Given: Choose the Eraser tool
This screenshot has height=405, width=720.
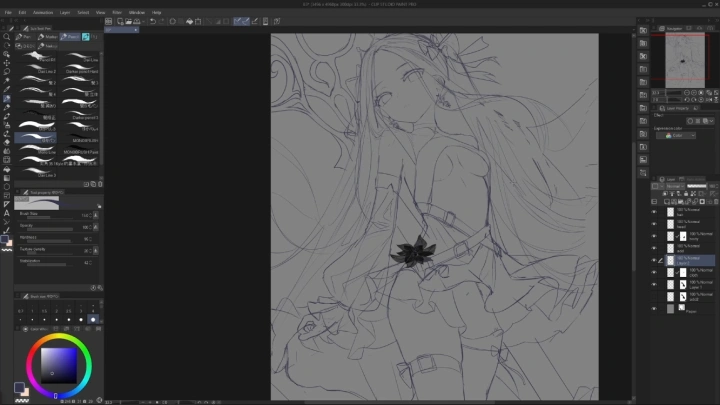Looking at the screenshot, I should pyautogui.click(x=7, y=141).
